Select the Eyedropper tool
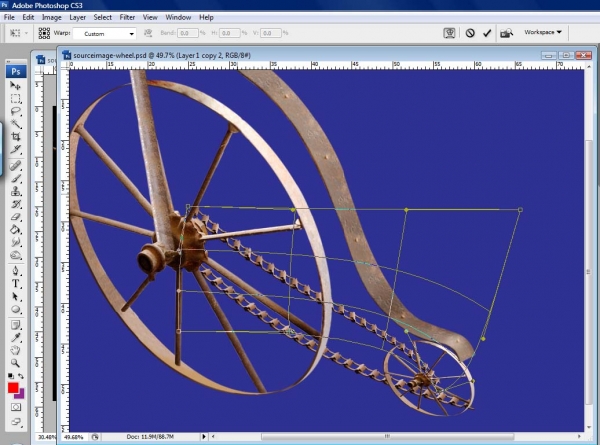The width and height of the screenshot is (600, 445). click(15, 337)
